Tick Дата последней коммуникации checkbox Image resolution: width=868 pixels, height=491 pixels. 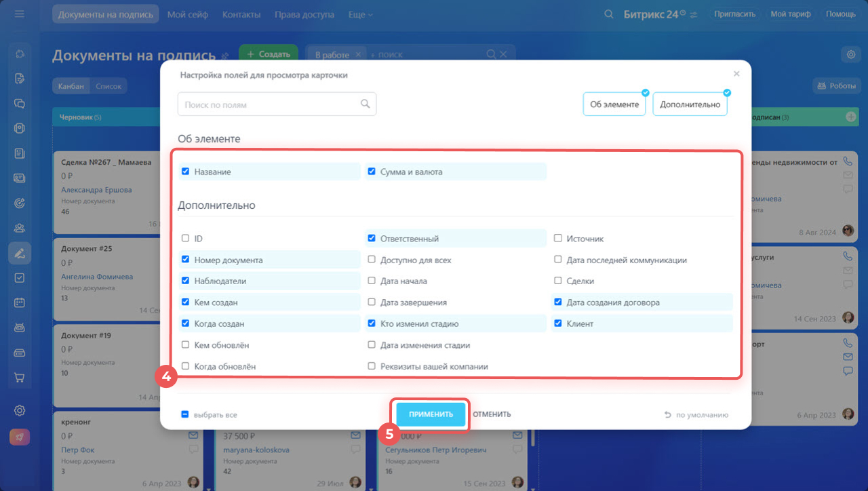558,260
